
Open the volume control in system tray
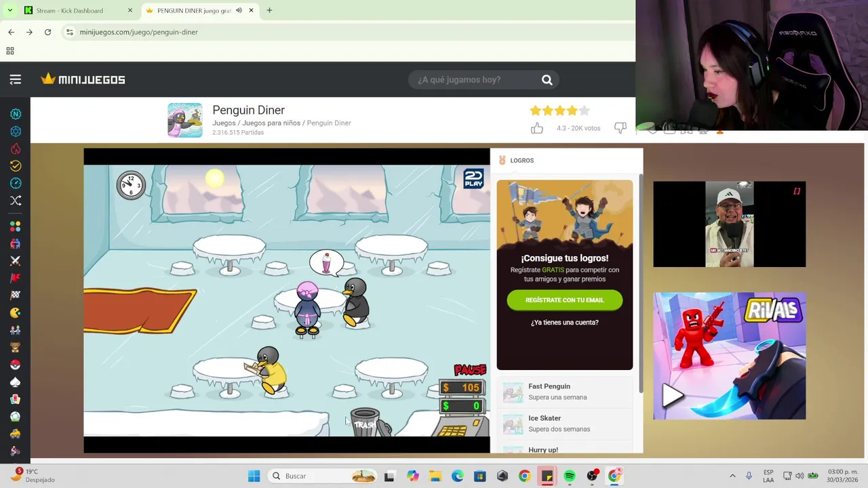tap(800, 476)
